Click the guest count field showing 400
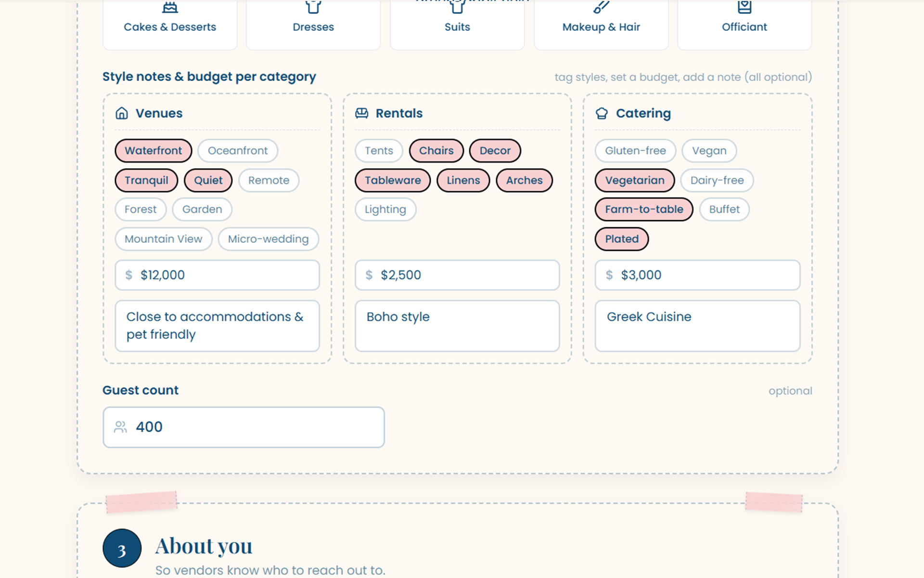The height and width of the screenshot is (578, 924). pyautogui.click(x=244, y=427)
